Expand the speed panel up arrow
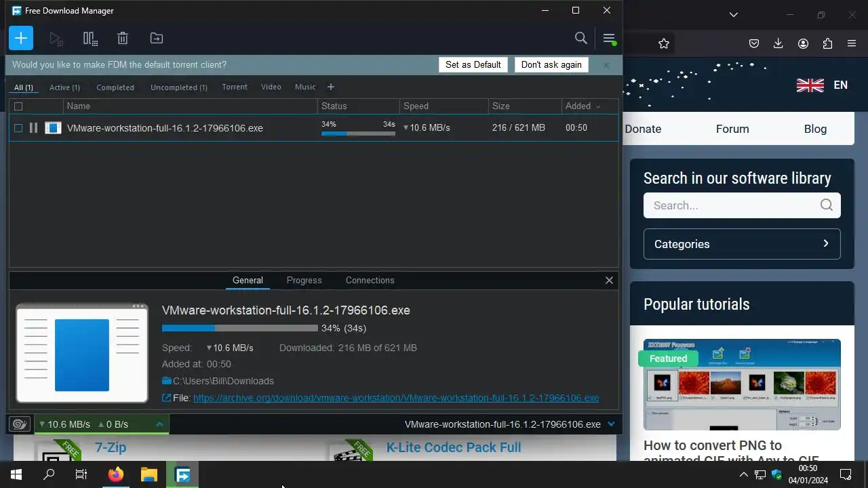 pyautogui.click(x=159, y=424)
